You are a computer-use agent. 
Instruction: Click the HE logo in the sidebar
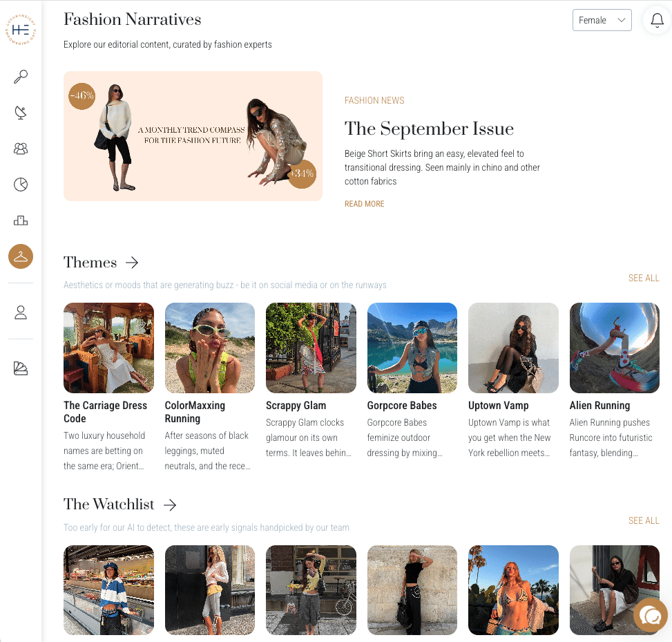coord(21,30)
